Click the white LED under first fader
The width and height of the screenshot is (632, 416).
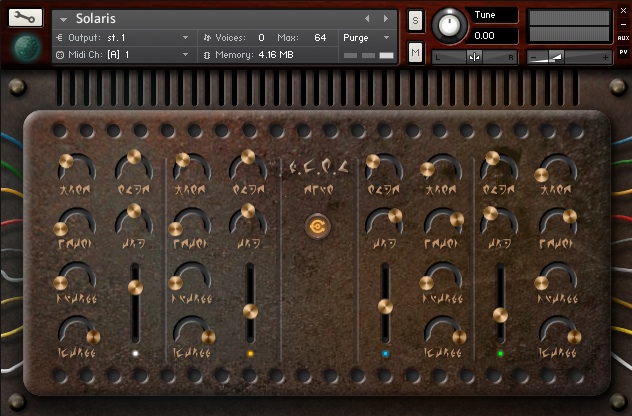(136, 354)
